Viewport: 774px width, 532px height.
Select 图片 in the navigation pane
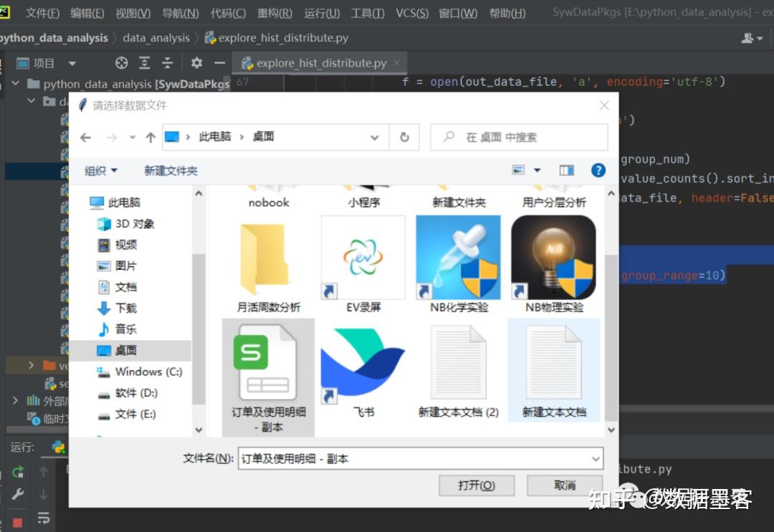pyautogui.click(x=117, y=266)
